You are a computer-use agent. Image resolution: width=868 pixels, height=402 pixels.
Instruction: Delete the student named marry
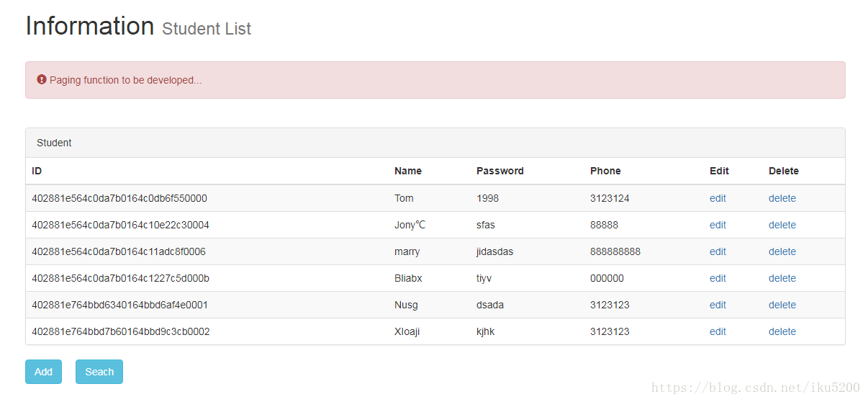pos(782,251)
